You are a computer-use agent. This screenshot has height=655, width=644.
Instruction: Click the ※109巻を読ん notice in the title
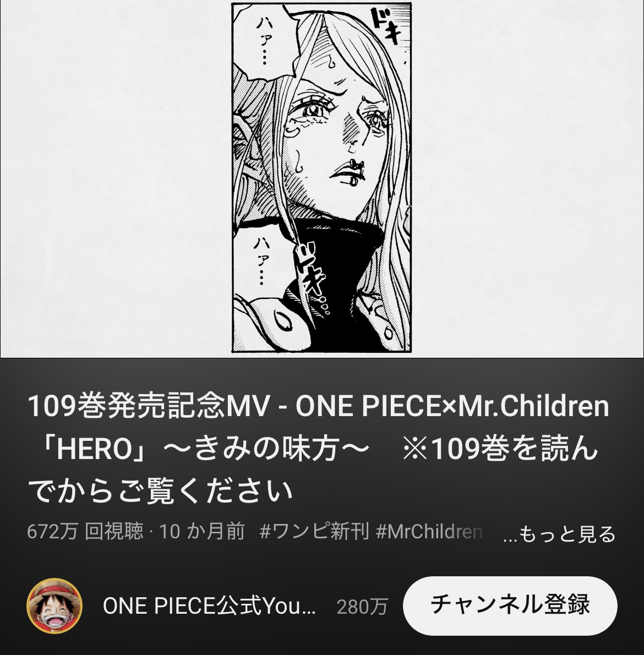coord(499,449)
